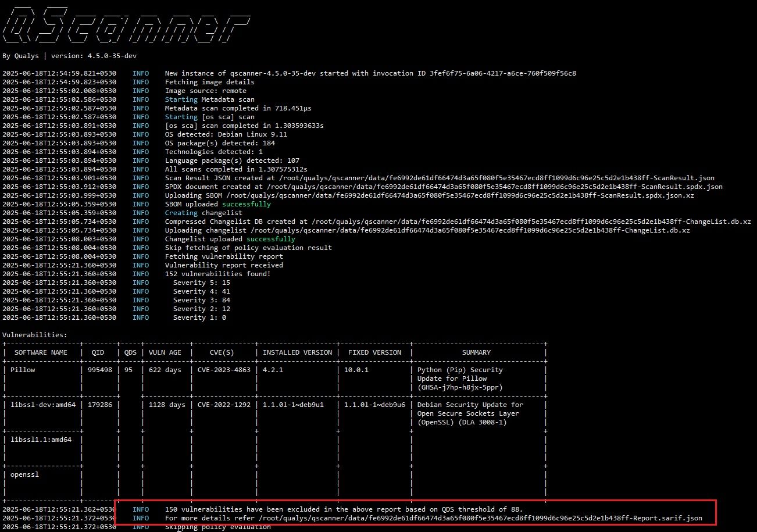Select QID value 995498
This screenshot has width=757, height=532.
100,370
